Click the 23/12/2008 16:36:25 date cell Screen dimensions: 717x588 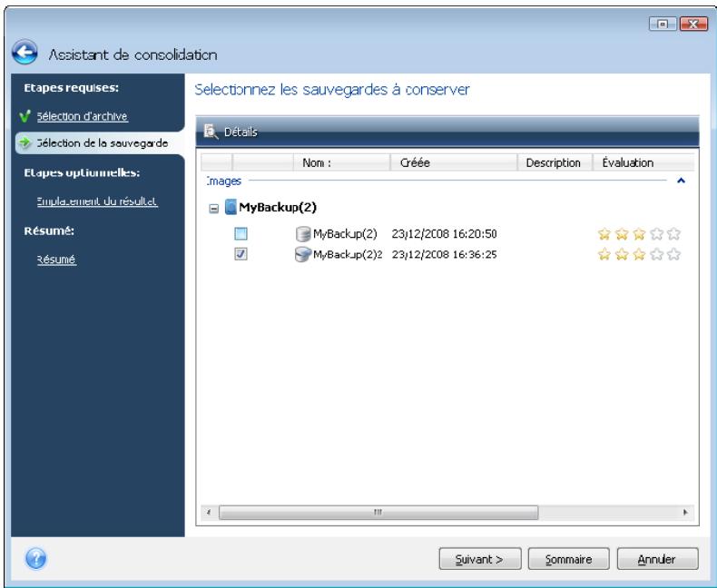click(x=444, y=254)
